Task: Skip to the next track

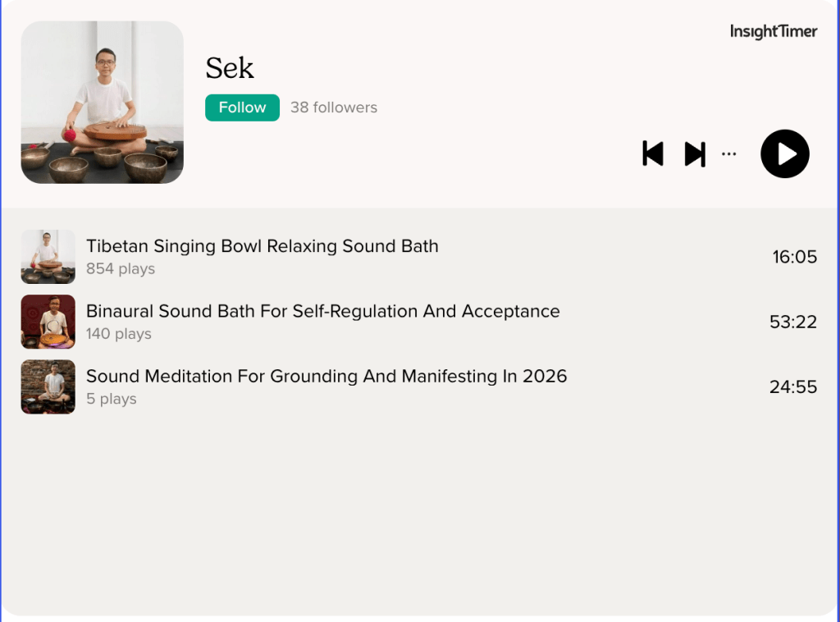Action: (695, 153)
